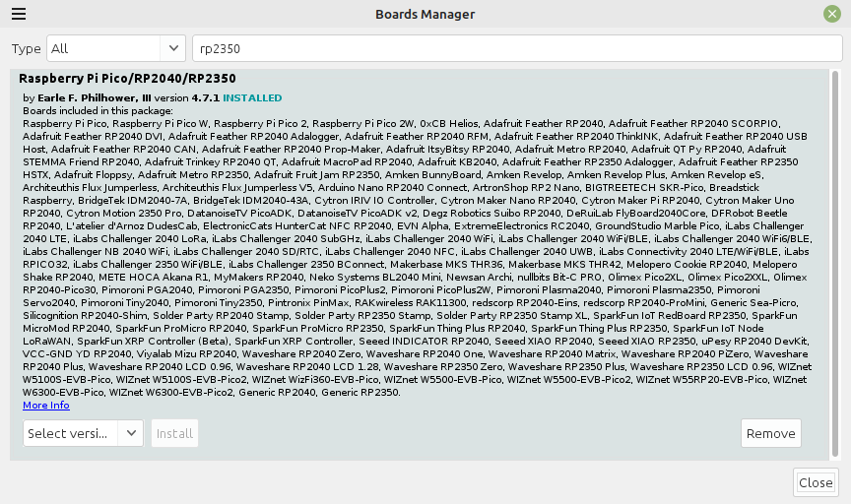Click 'Silicognition RP2040-Shim' in boards list
The image size is (851, 504).
click(x=86, y=316)
